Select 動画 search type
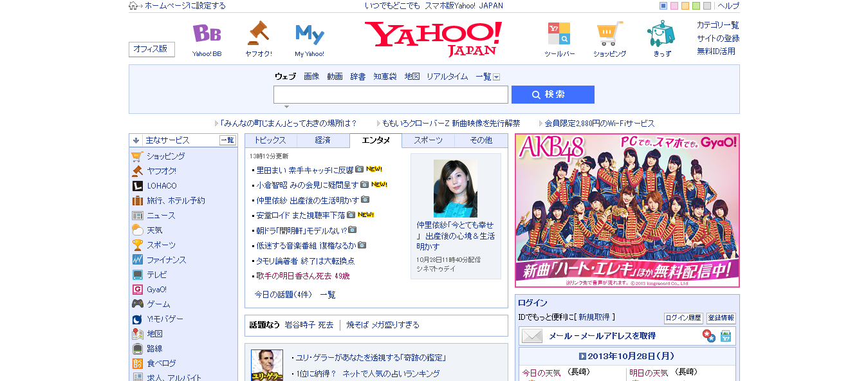Image resolution: width=868 pixels, height=381 pixels. click(335, 77)
